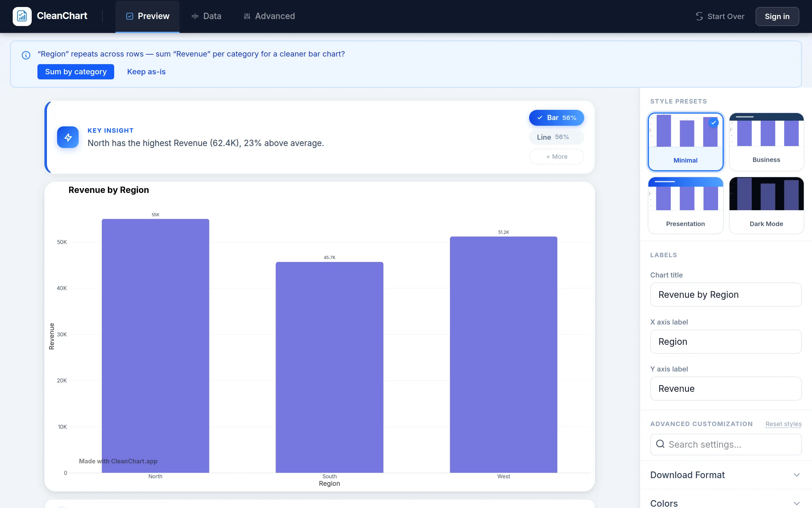The image size is (812, 508).
Task: Select the Bar 56% chart type
Action: point(556,117)
